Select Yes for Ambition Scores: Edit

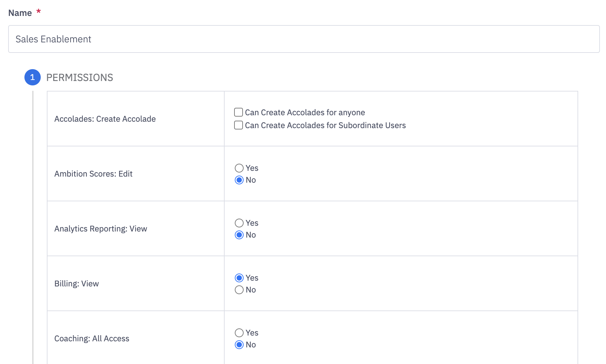pos(239,168)
